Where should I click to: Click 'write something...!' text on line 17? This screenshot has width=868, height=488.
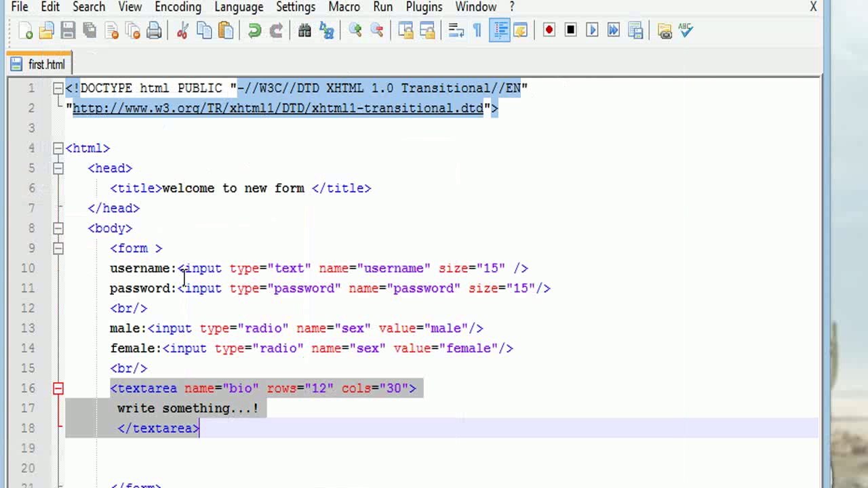point(188,408)
